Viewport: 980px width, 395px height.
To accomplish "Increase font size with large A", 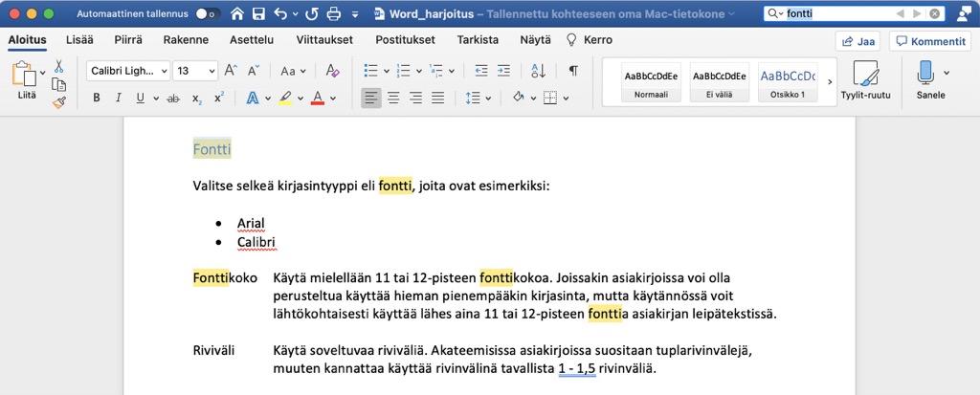I will [x=231, y=71].
